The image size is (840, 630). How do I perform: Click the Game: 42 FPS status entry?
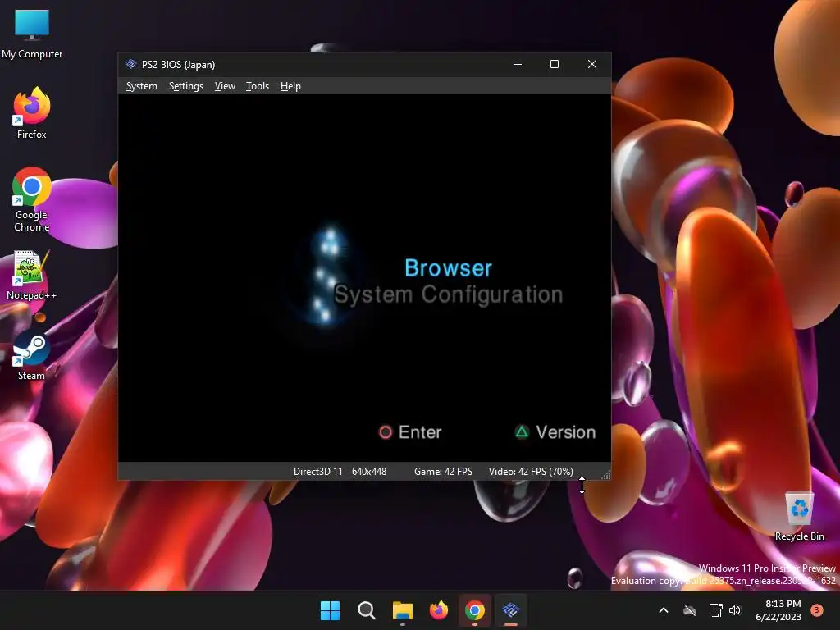click(443, 472)
